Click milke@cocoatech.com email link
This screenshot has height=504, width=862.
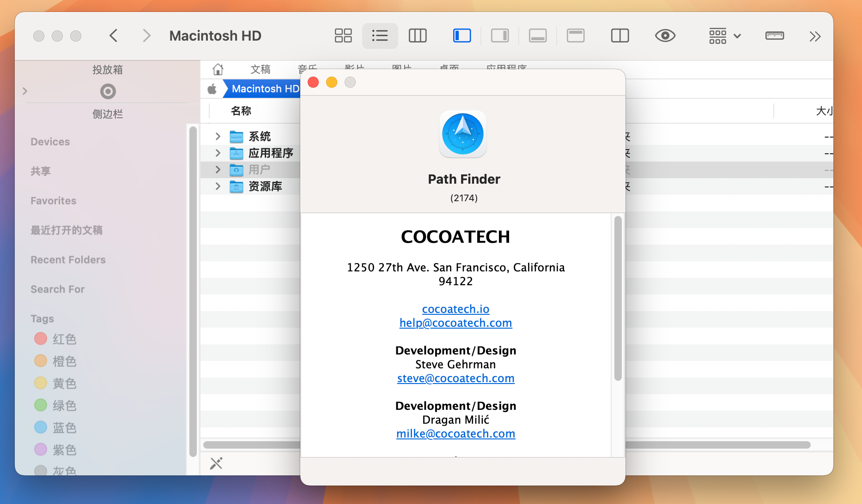pos(455,433)
